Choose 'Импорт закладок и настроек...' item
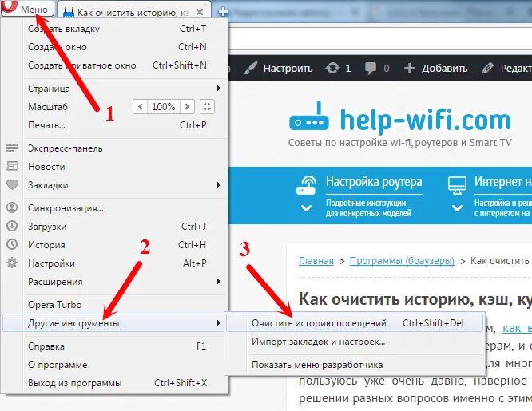The height and width of the screenshot is (411, 532). (355, 342)
